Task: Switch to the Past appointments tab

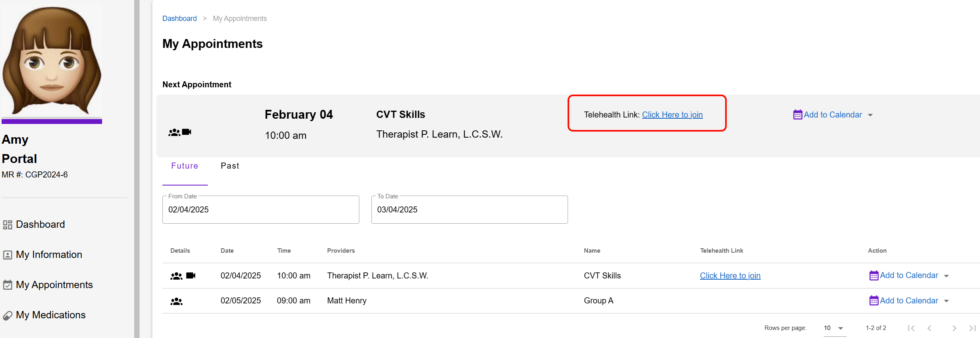Action: [x=230, y=166]
